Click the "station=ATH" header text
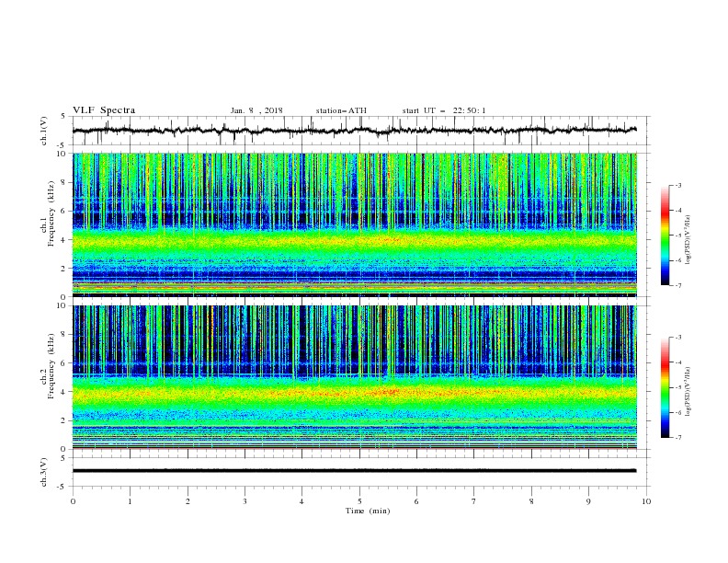The image size is (728, 563). pyautogui.click(x=341, y=110)
